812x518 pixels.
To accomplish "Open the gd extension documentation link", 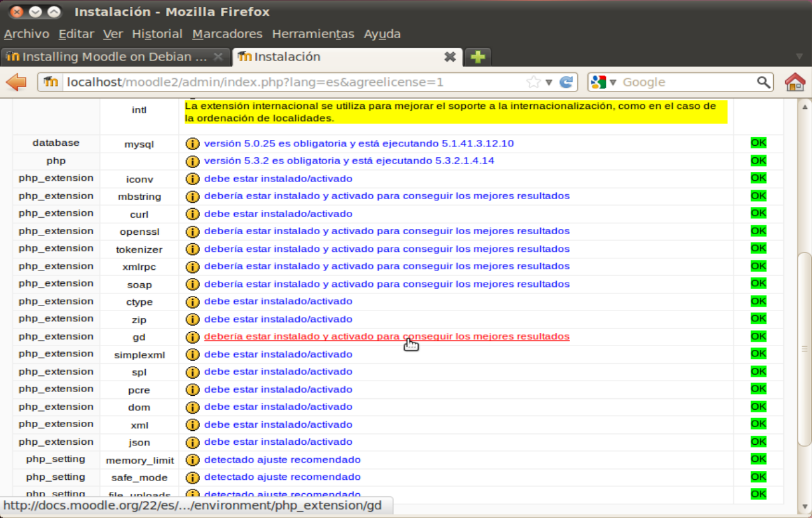I will (x=386, y=336).
